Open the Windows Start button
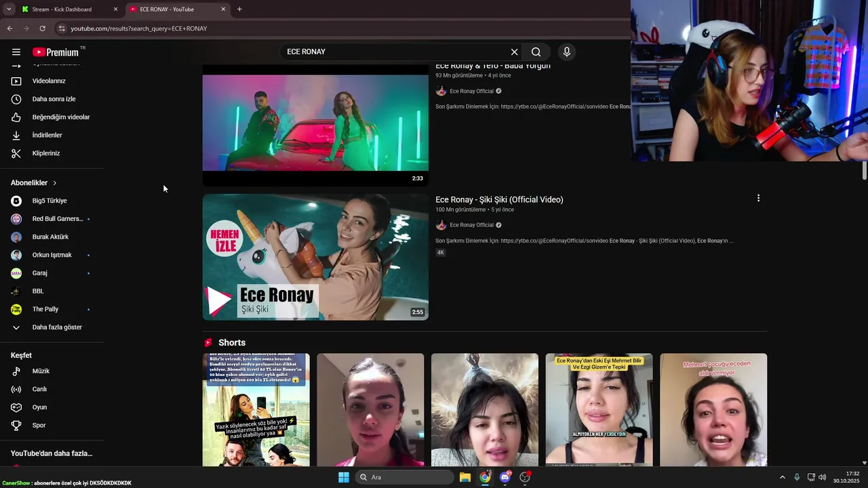 tap(344, 477)
